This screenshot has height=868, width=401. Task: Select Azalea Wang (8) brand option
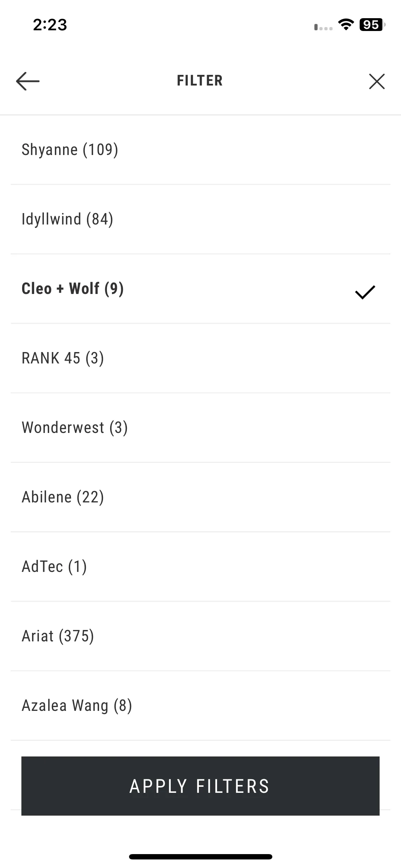click(200, 706)
